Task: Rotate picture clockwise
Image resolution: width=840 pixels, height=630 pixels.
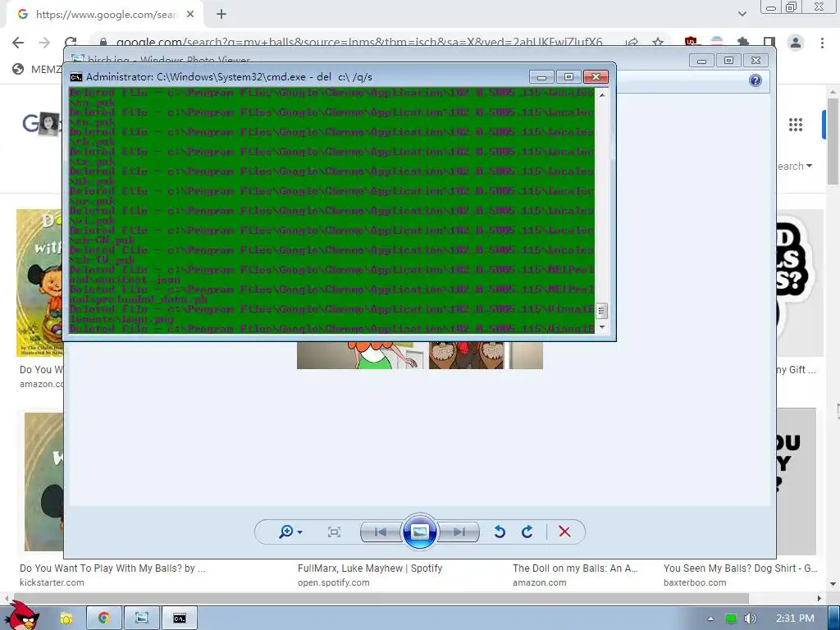Action: pos(527,532)
